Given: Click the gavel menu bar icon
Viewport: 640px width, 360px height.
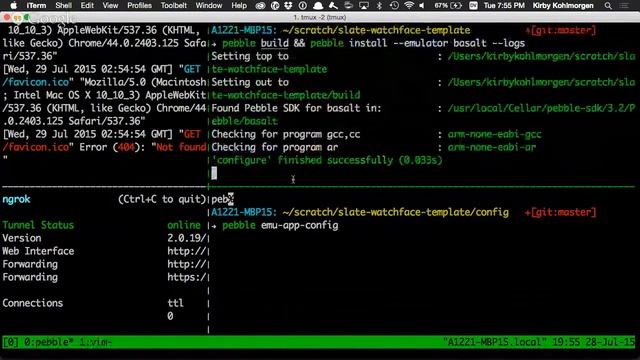Looking at the screenshot, I should point(333,5).
